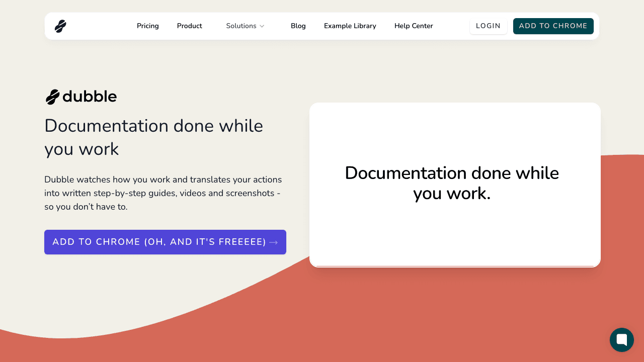Image resolution: width=644 pixels, height=362 pixels.
Task: Click the Dubble logo in the navbar
Action: tap(60, 26)
